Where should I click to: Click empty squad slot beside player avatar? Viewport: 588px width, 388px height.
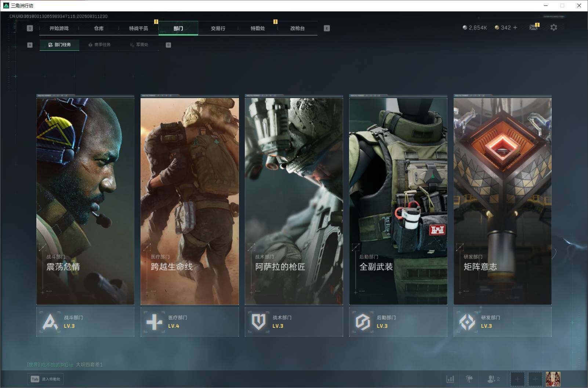(x=535, y=379)
